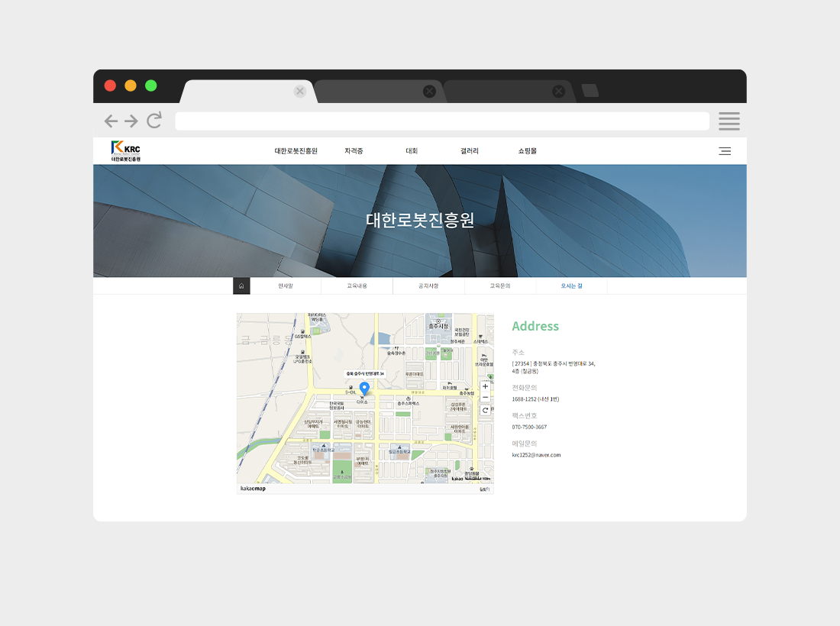This screenshot has width=840, height=626.
Task: Zoom out the map with minus button
Action: click(x=485, y=397)
